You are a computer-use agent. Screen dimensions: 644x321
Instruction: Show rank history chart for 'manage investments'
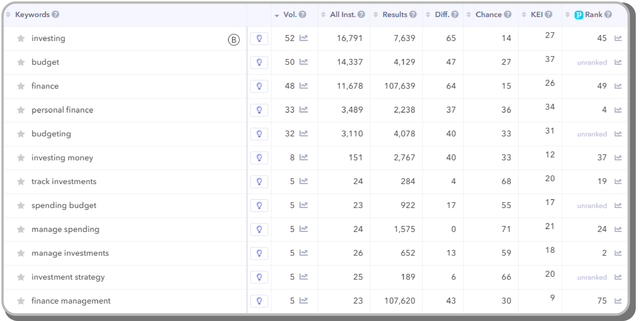coord(618,253)
